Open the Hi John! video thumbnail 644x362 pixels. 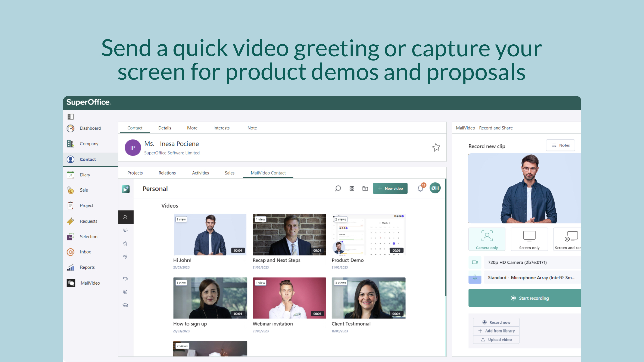(x=210, y=235)
